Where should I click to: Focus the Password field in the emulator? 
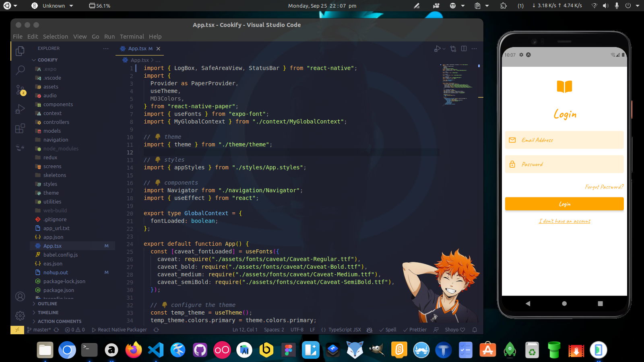(564, 164)
